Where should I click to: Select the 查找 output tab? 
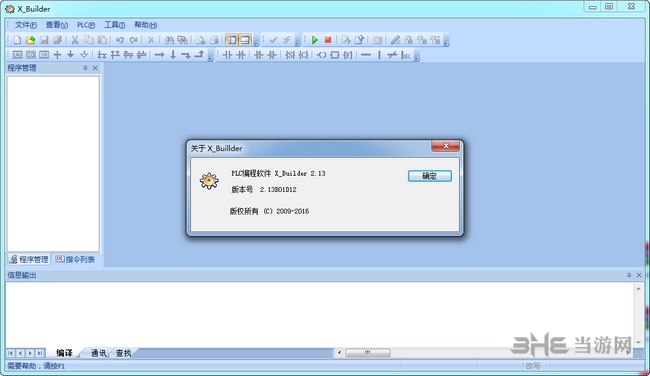click(123, 353)
